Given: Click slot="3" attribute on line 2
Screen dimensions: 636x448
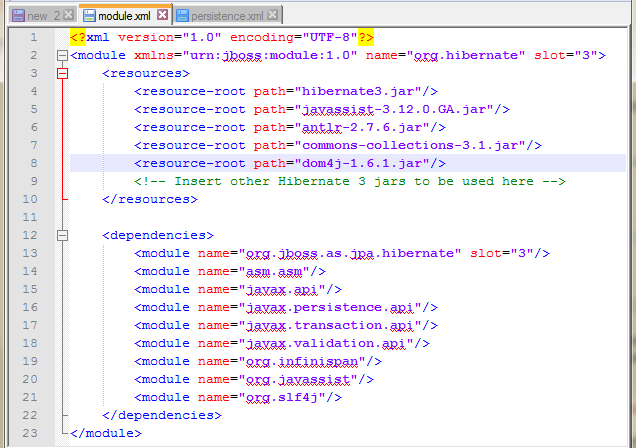Looking at the screenshot, I should (566, 55).
